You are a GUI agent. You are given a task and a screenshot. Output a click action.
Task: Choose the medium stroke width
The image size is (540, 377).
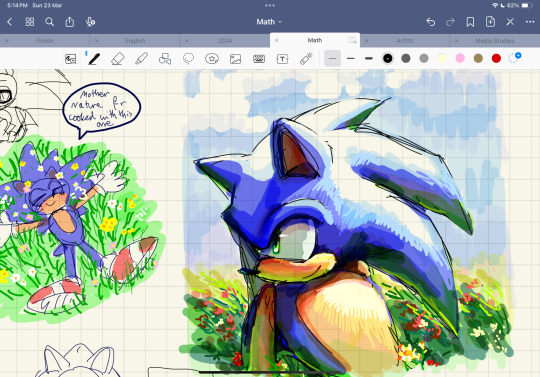351,59
